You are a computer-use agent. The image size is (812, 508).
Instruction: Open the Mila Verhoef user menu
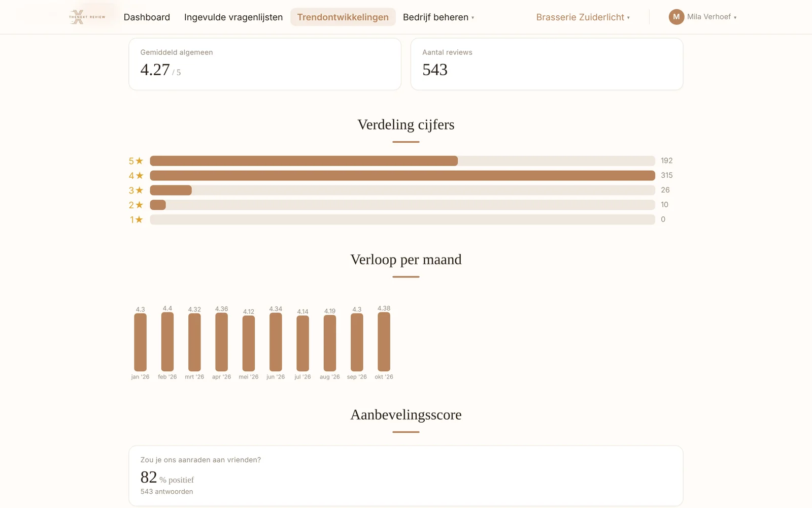[703, 17]
